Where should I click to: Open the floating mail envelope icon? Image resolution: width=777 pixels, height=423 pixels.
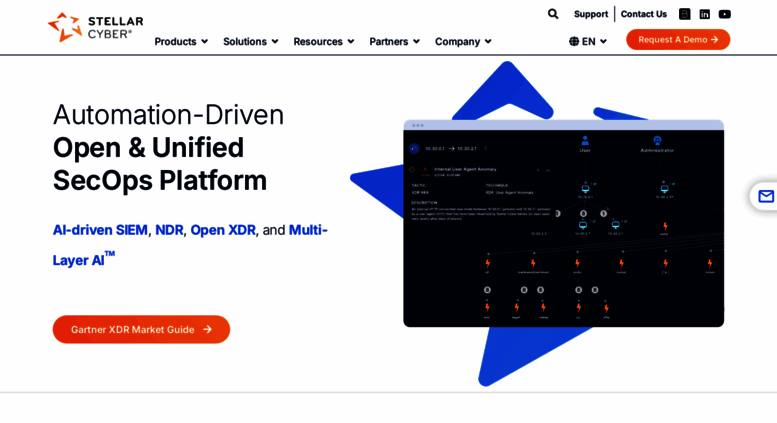tap(766, 196)
